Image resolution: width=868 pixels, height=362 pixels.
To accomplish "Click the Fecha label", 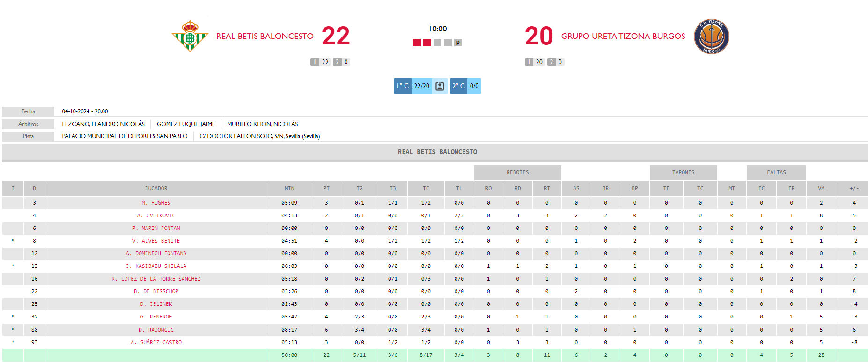I will pos(28,111).
